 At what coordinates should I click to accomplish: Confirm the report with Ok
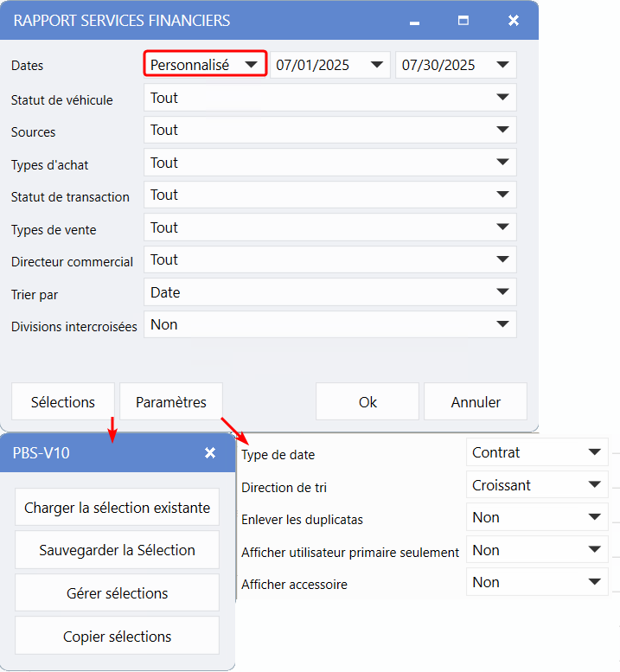(x=368, y=402)
